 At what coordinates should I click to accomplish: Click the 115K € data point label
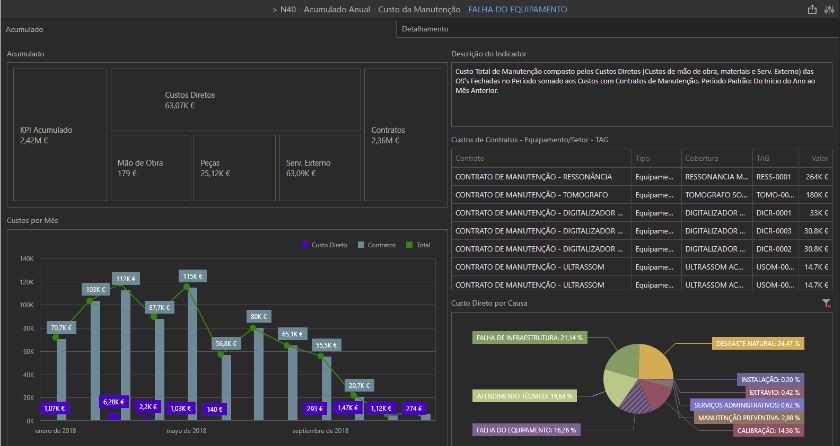192,276
